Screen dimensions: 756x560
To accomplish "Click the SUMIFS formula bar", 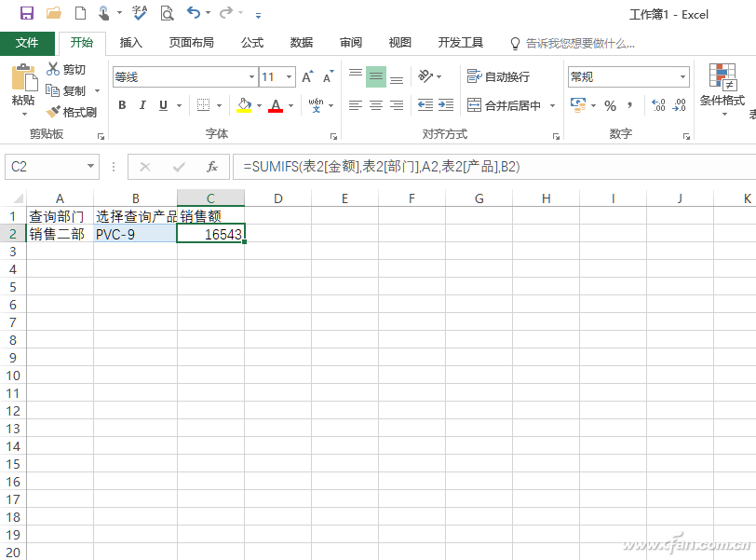I will (494, 167).
